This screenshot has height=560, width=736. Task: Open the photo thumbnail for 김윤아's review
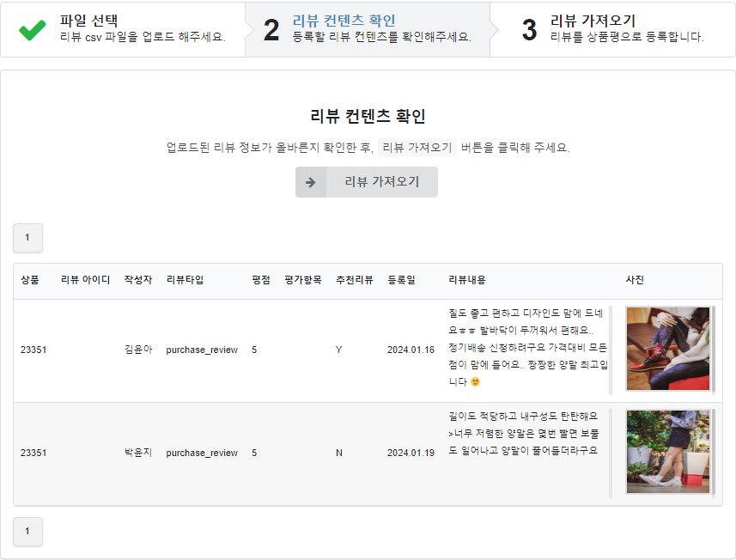coord(667,349)
